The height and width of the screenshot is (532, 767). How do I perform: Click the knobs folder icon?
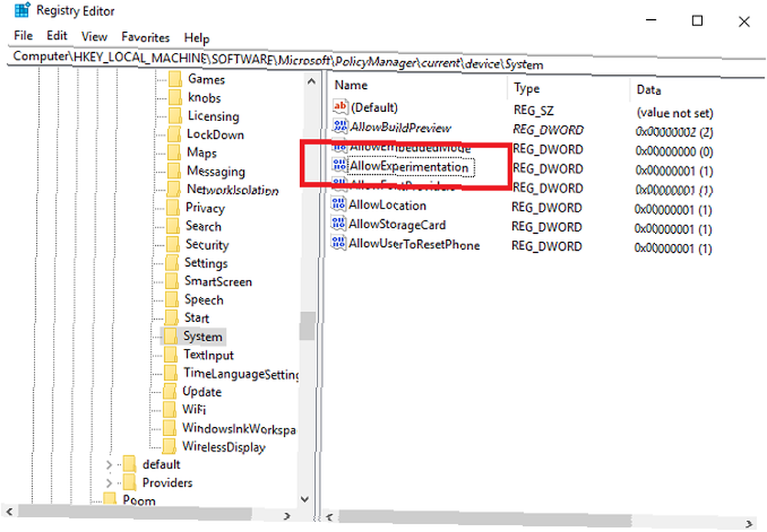coord(175,97)
